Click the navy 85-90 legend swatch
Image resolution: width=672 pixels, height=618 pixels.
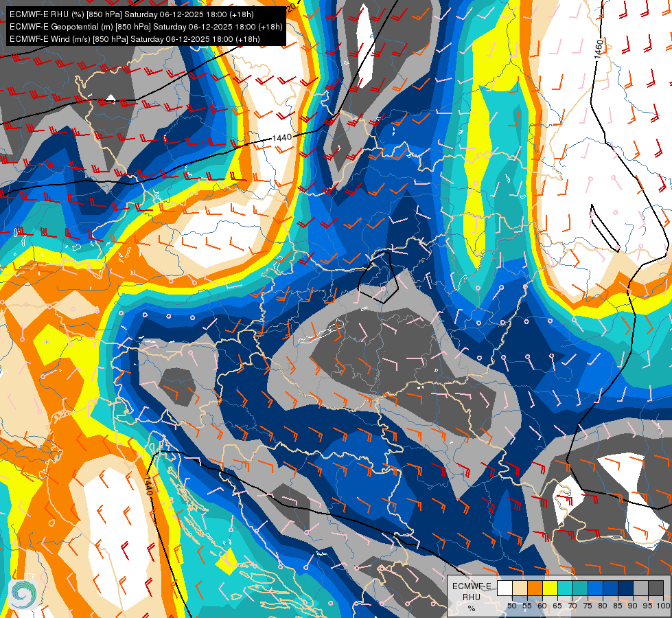[626, 588]
